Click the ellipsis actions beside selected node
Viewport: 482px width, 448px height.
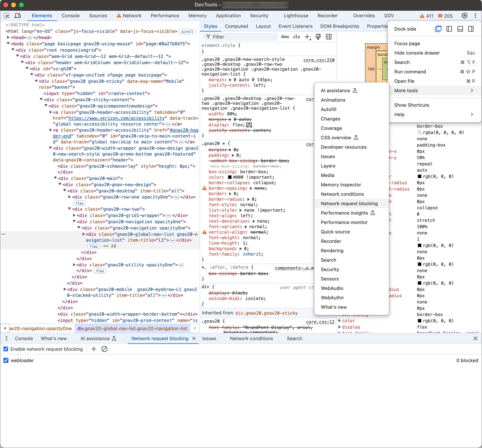3,234
